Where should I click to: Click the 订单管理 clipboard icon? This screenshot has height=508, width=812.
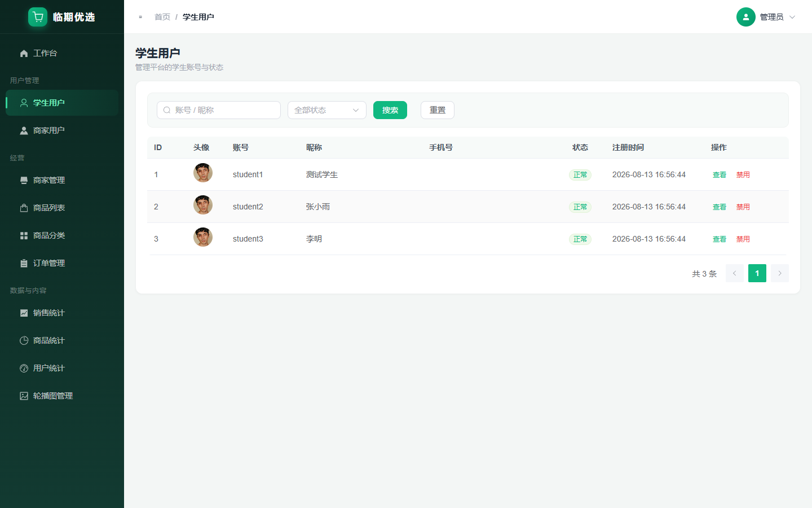click(24, 263)
